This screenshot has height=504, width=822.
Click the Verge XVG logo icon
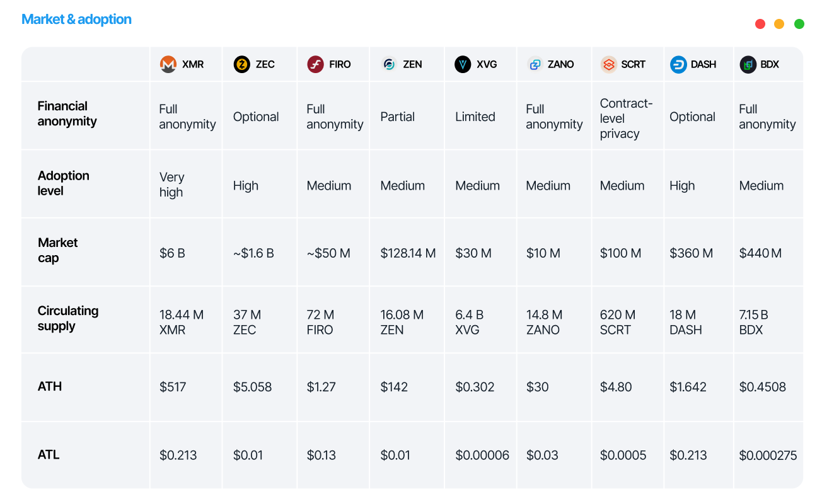463,64
